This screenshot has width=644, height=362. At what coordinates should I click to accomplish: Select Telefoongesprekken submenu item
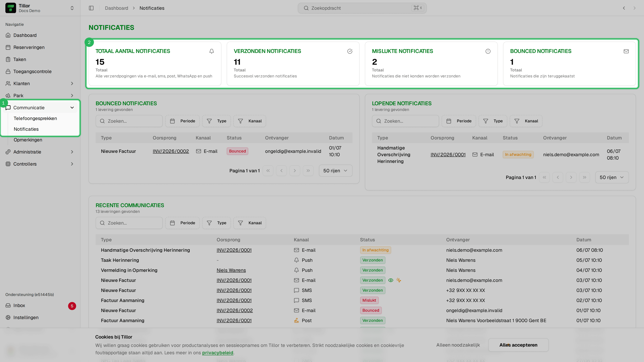coord(35,118)
